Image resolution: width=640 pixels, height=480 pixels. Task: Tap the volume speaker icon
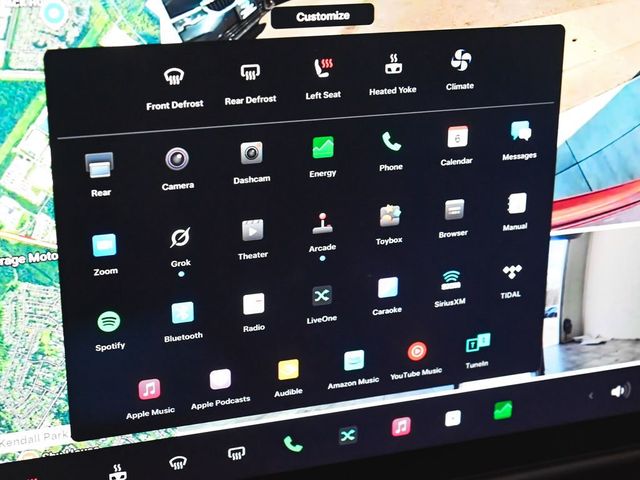[620, 391]
